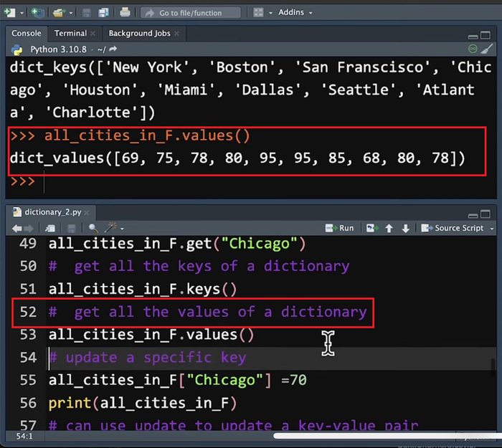
Task: Open the Source Script dropdown arrow
Action: pos(491,228)
